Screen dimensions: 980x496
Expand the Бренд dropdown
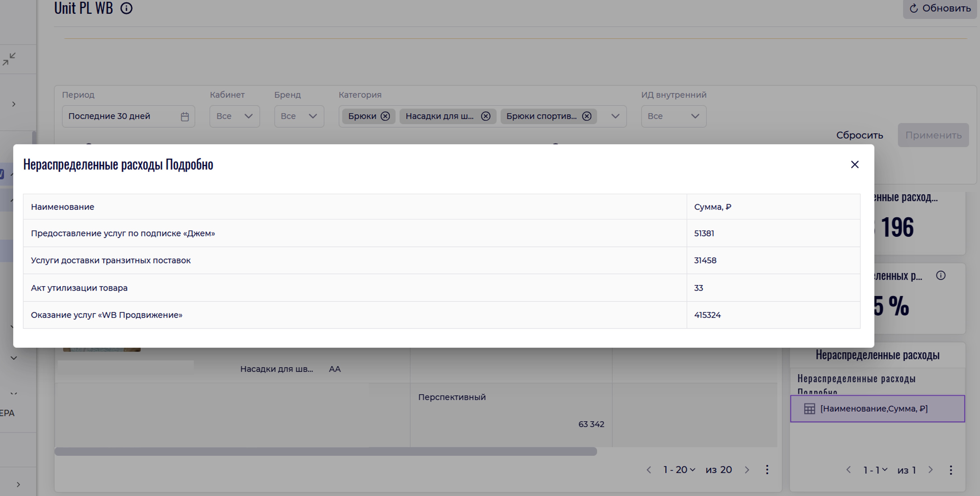click(299, 116)
